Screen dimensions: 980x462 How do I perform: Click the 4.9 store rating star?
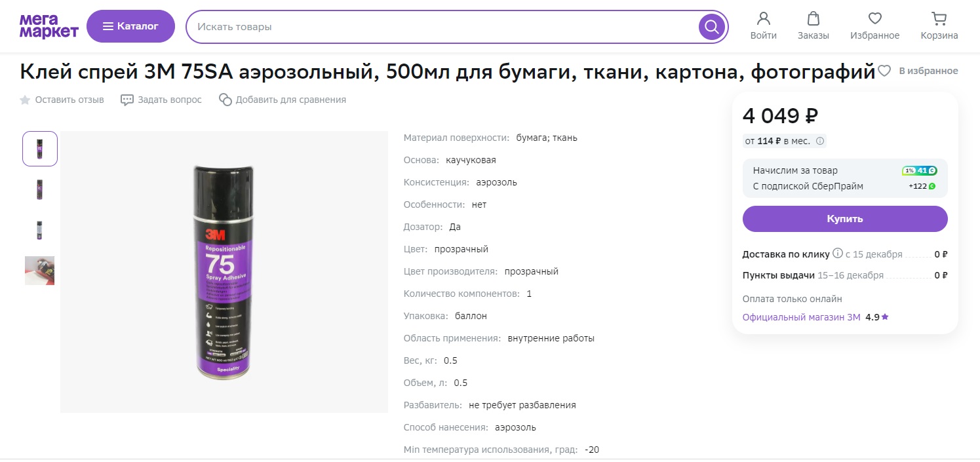pyautogui.click(x=885, y=317)
